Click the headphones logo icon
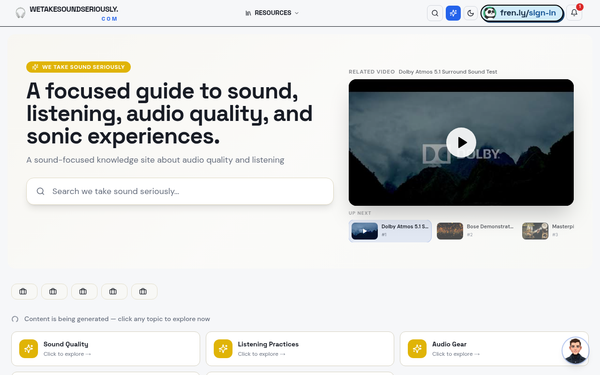Viewport: 600px width, 375px height. [20, 13]
